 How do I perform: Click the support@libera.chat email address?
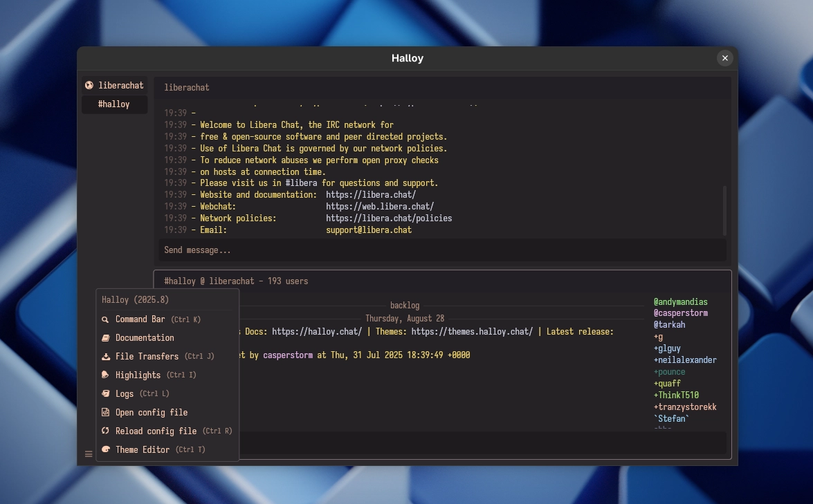(x=369, y=230)
